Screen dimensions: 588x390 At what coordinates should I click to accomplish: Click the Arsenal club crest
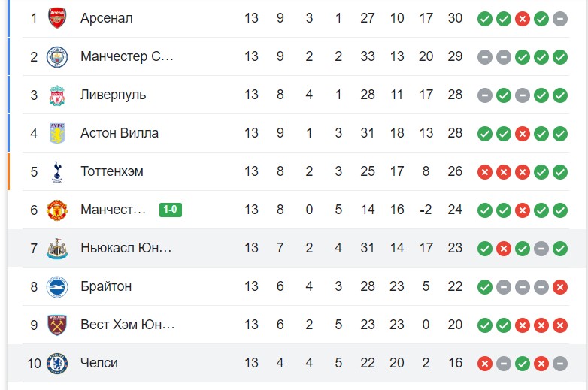[x=57, y=18]
